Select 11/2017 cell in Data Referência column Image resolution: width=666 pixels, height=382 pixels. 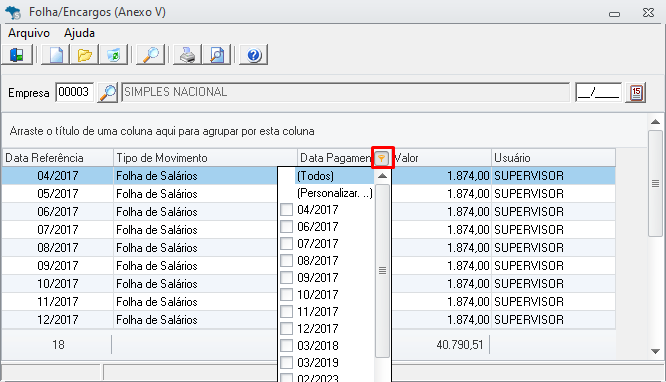[58, 302]
